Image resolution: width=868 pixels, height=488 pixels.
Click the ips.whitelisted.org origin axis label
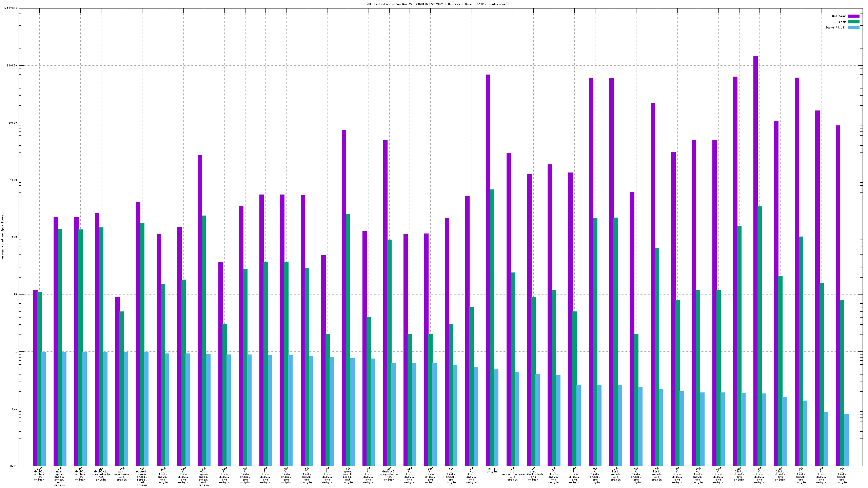pos(533,474)
